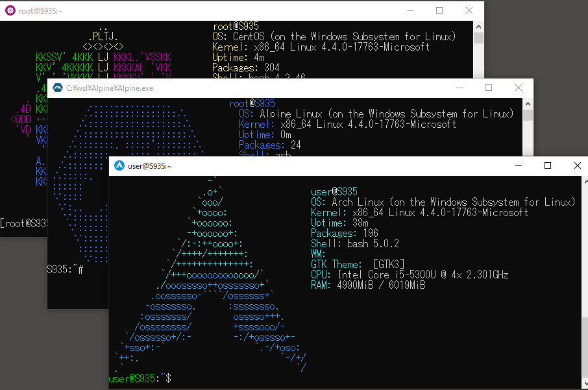Click the CentOS icon in root@S935 title bar
Screen dimensions: 588x390
click(x=10, y=10)
